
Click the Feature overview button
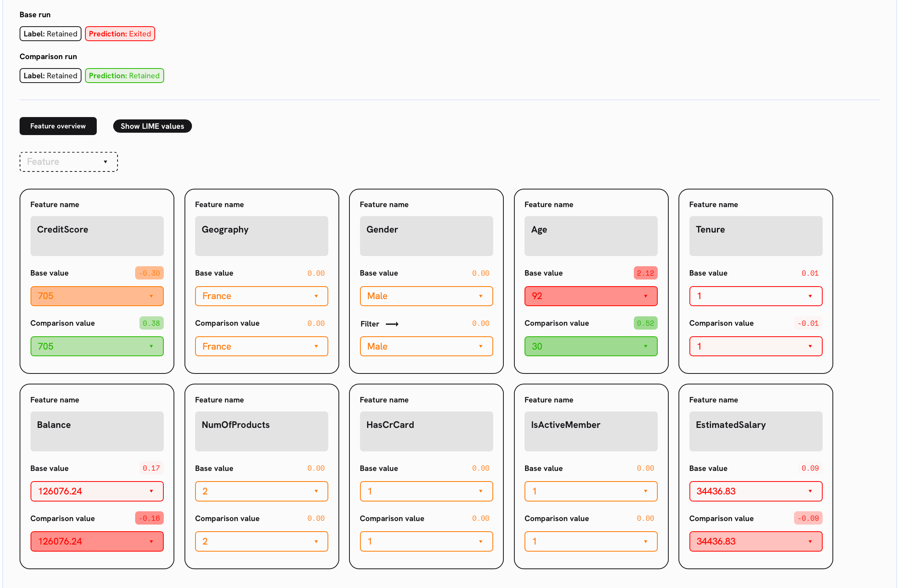tap(58, 126)
